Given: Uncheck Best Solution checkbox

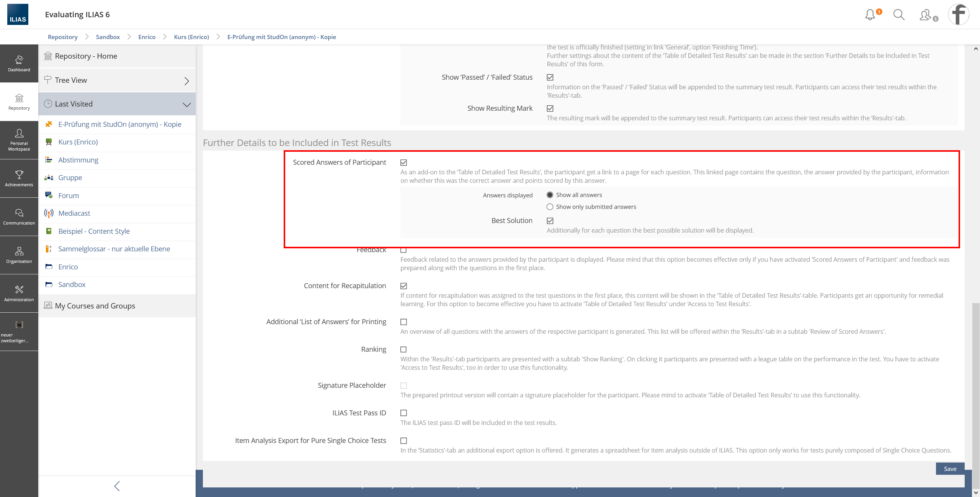Looking at the screenshot, I should click(x=550, y=221).
